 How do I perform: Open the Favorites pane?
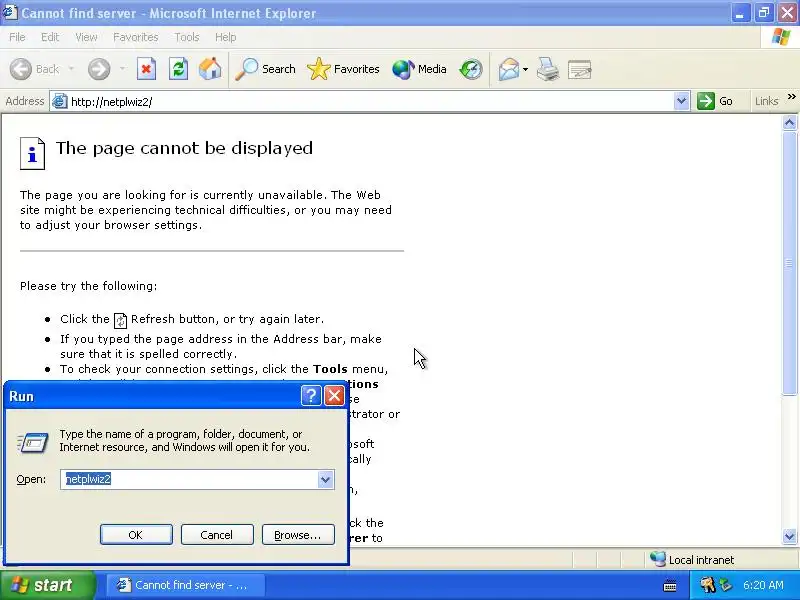(x=343, y=69)
